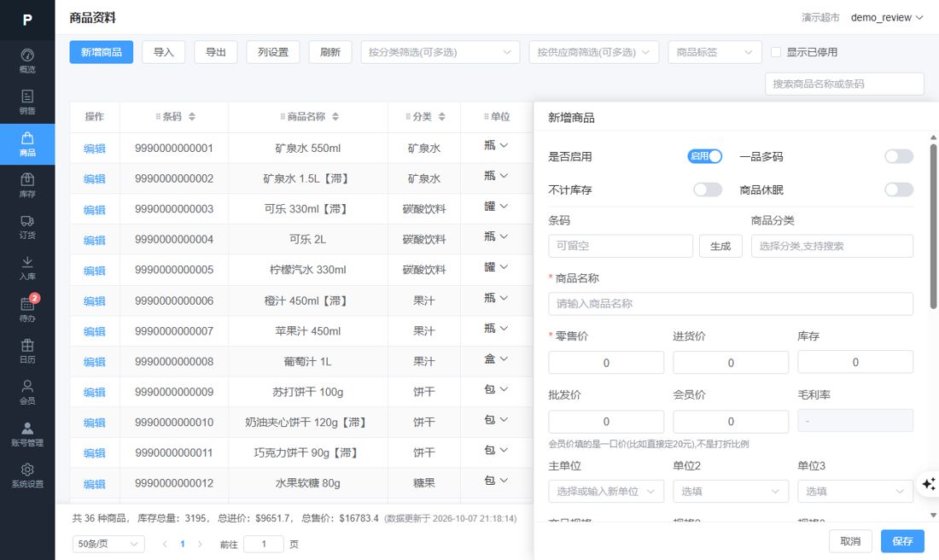Open the 主单位 unit dropdown

point(606,491)
